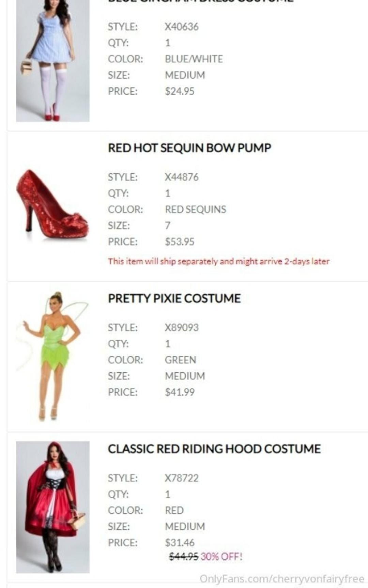
Task: Select the RED SEQUINS color value
Action: click(196, 210)
